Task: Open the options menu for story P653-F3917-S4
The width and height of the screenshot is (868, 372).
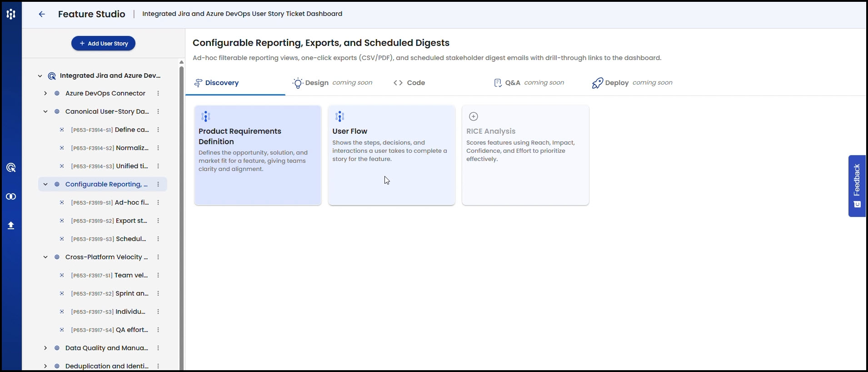Action: click(158, 330)
